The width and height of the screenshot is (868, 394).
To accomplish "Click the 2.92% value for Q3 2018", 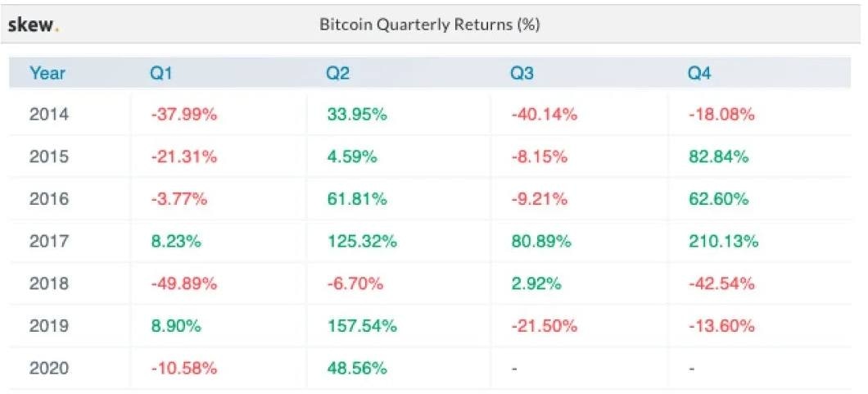I will [536, 284].
